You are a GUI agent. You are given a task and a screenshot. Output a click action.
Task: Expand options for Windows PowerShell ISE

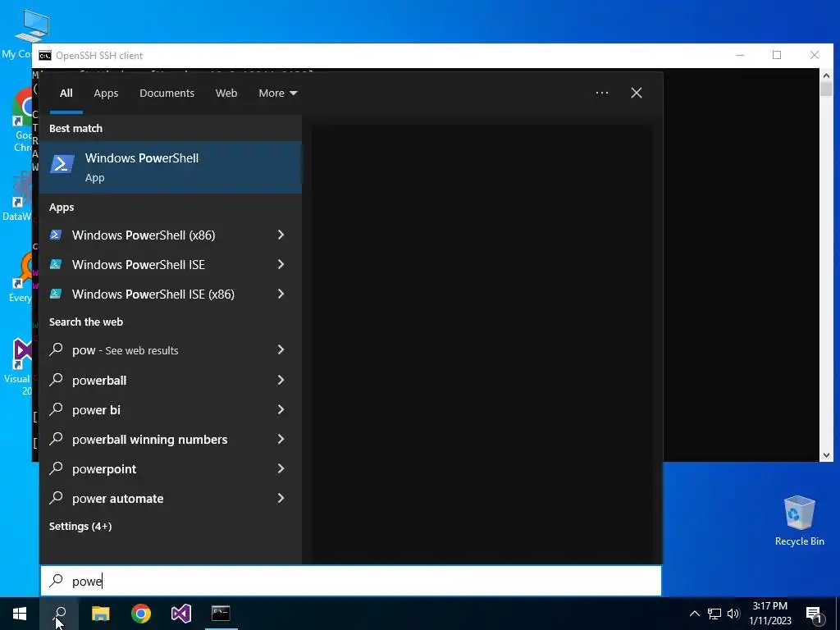(281, 264)
